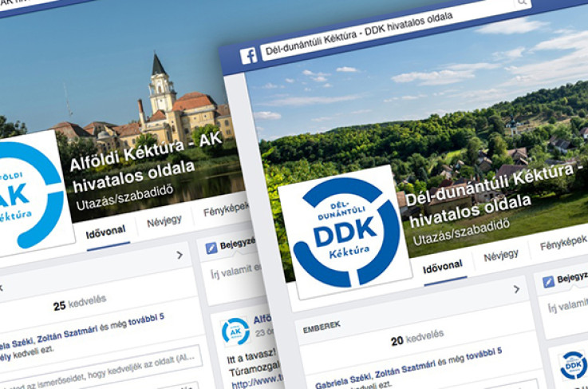Click AK post avatar icon in Alföldi feed
Screen dimensions: 588x389
[235, 331]
